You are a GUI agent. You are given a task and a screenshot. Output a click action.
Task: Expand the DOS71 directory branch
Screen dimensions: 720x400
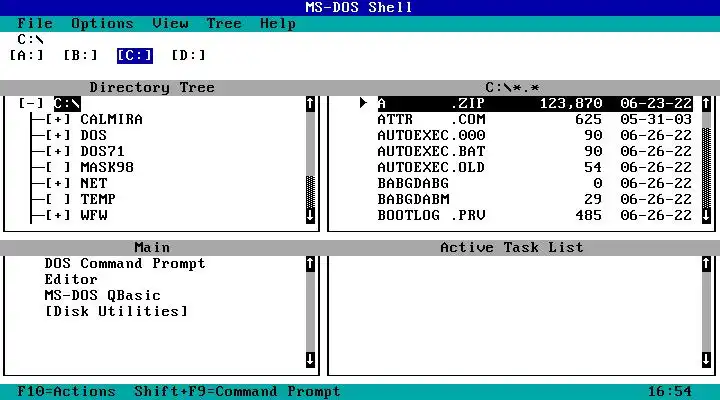coord(58,152)
